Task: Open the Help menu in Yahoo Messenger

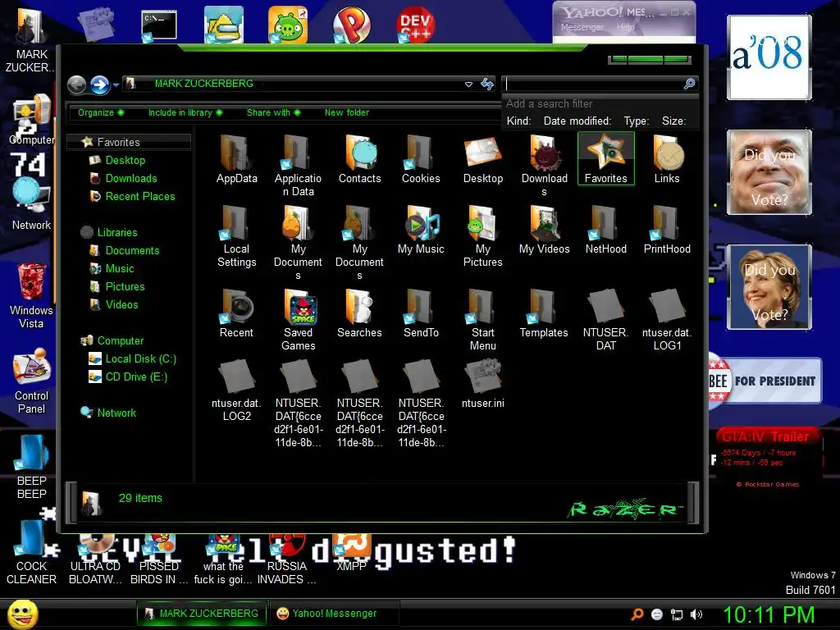Action: click(624, 27)
